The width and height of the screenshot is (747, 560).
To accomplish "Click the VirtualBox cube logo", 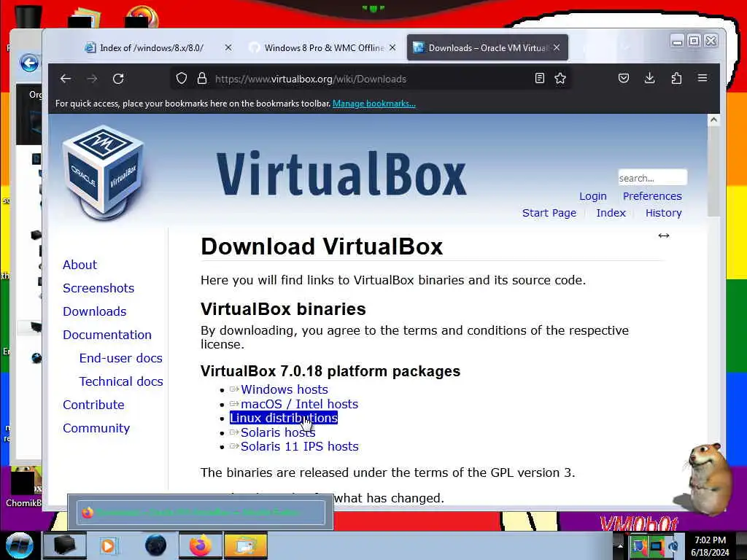I will click(104, 172).
